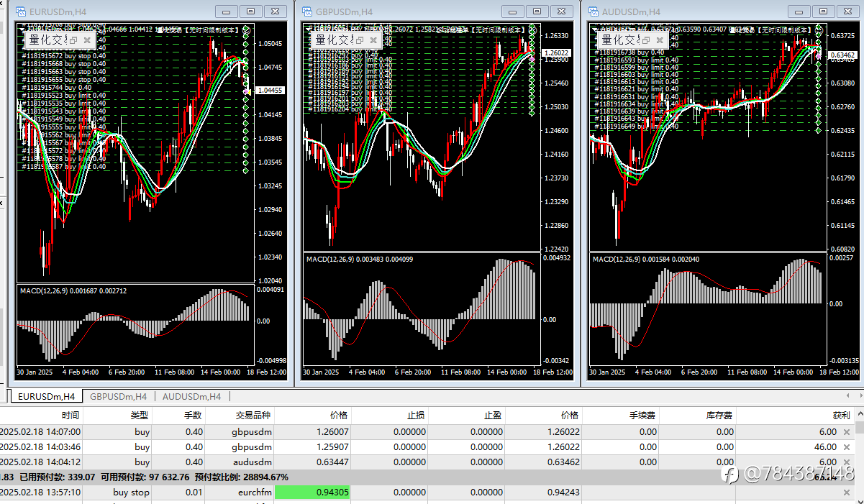
Task: Close the gbpusdm 1.26007 buy order
Action: pos(847,432)
